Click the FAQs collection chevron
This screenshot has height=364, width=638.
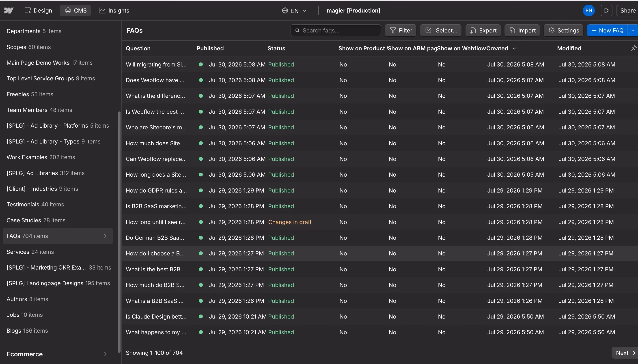coord(105,236)
